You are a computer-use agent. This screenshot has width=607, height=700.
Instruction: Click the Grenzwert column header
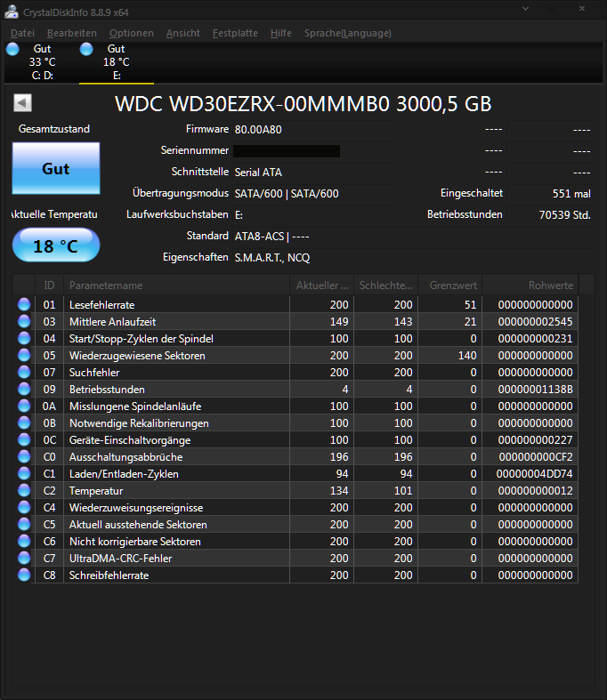[x=449, y=286]
